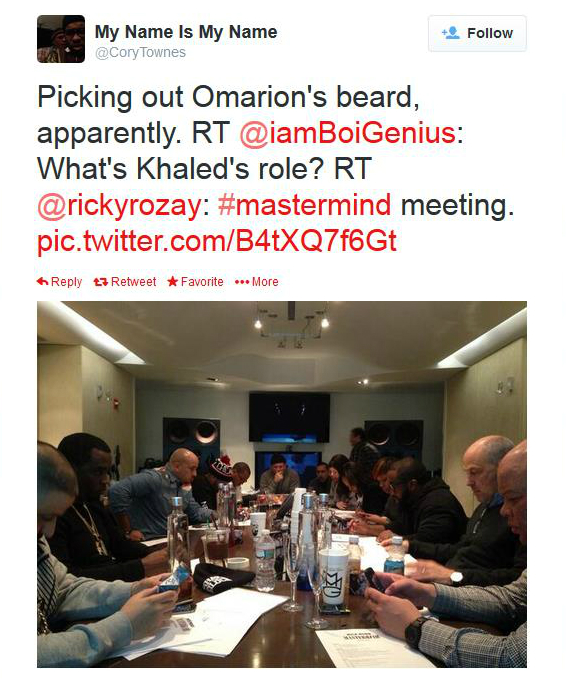Reply to this tweet
The width and height of the screenshot is (566, 679).
[x=59, y=282]
